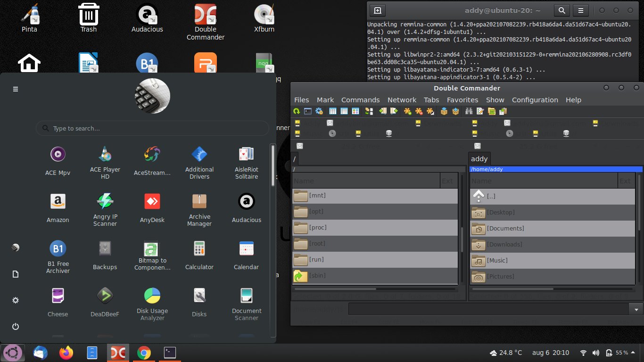Open the Trash desktop icon

[88, 19]
